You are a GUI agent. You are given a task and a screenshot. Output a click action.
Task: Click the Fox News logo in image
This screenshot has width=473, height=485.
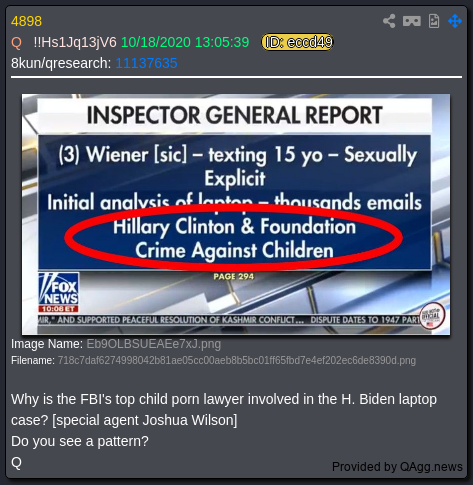59,292
